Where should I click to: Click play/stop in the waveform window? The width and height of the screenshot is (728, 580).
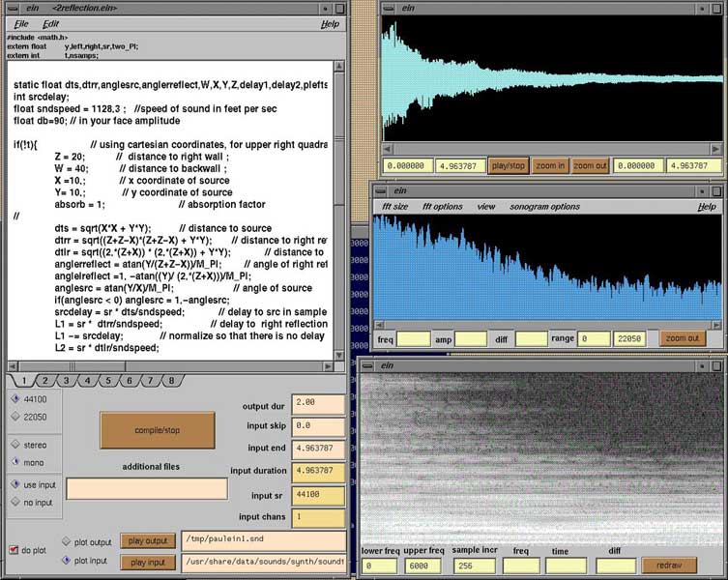[507, 166]
